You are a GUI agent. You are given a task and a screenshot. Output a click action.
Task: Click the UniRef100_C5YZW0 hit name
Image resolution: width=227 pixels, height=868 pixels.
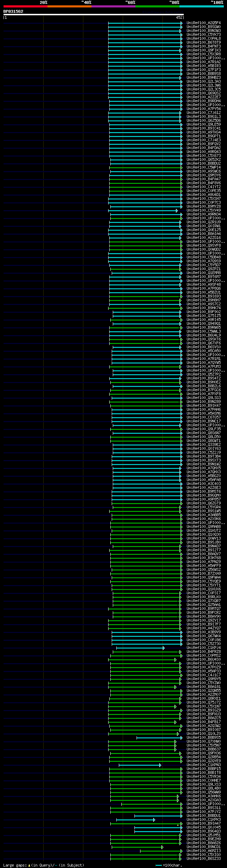[x=204, y=683]
